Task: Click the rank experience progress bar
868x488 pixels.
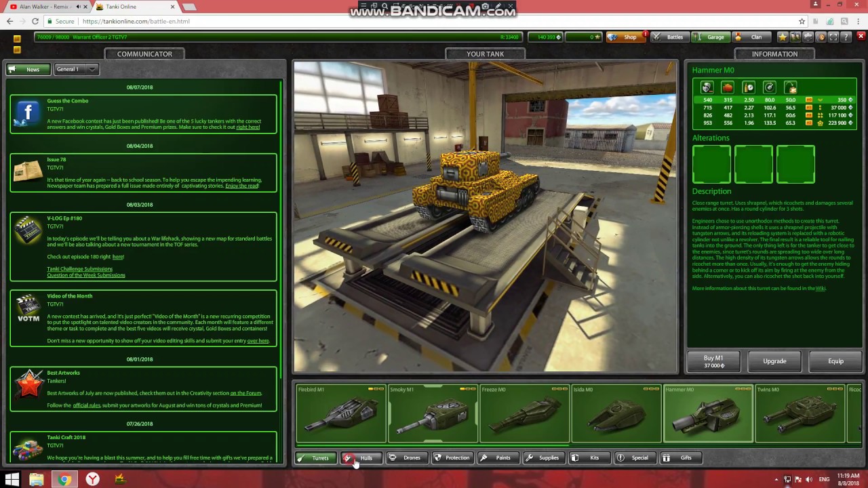Action: (279, 37)
